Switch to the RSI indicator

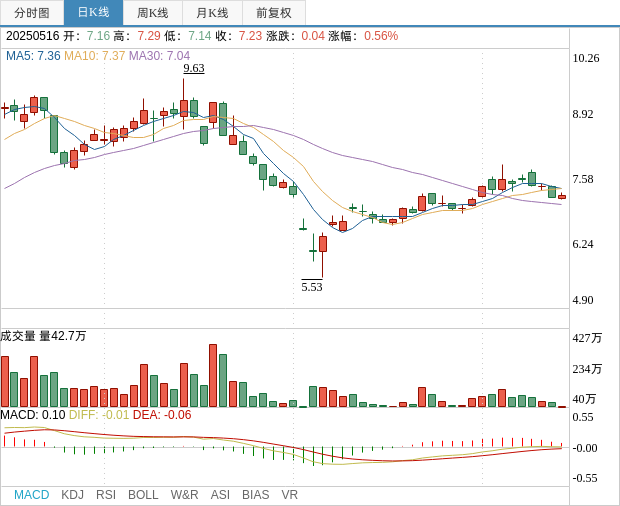tap(106, 495)
